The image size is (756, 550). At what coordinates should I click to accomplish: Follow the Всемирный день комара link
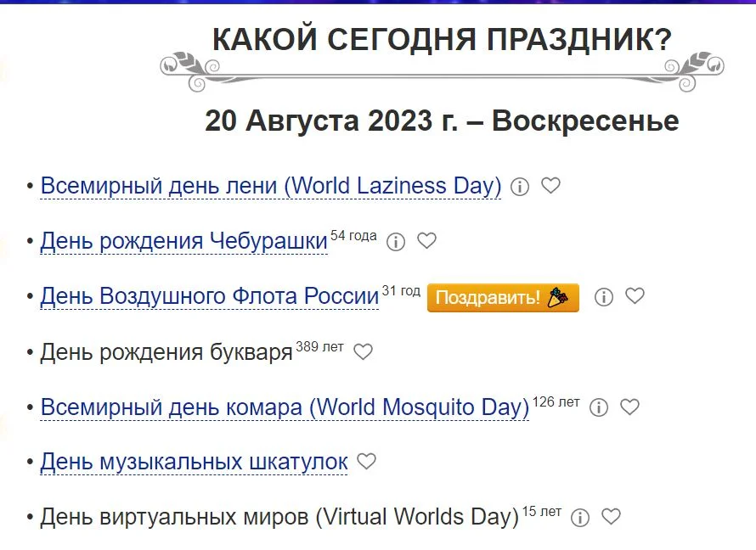pos(285,407)
